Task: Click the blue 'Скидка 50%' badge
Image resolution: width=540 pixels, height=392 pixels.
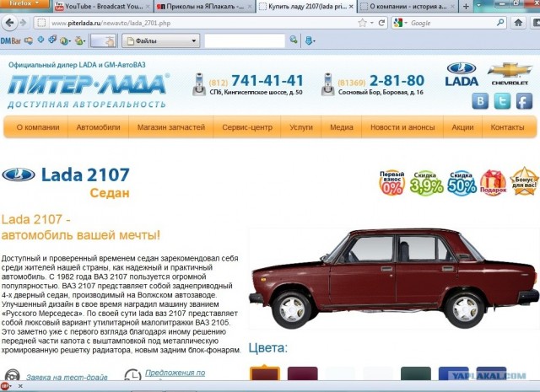Action: [x=462, y=184]
